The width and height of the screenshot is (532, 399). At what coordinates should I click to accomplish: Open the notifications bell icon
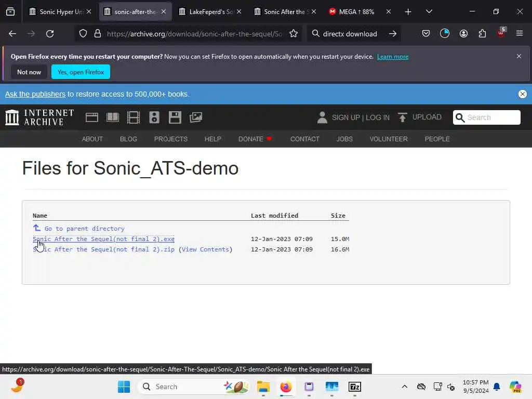click(x=497, y=387)
